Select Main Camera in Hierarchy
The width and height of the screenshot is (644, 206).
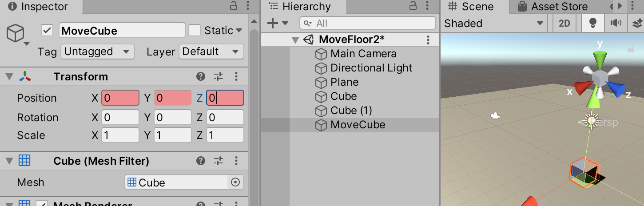coord(363,54)
